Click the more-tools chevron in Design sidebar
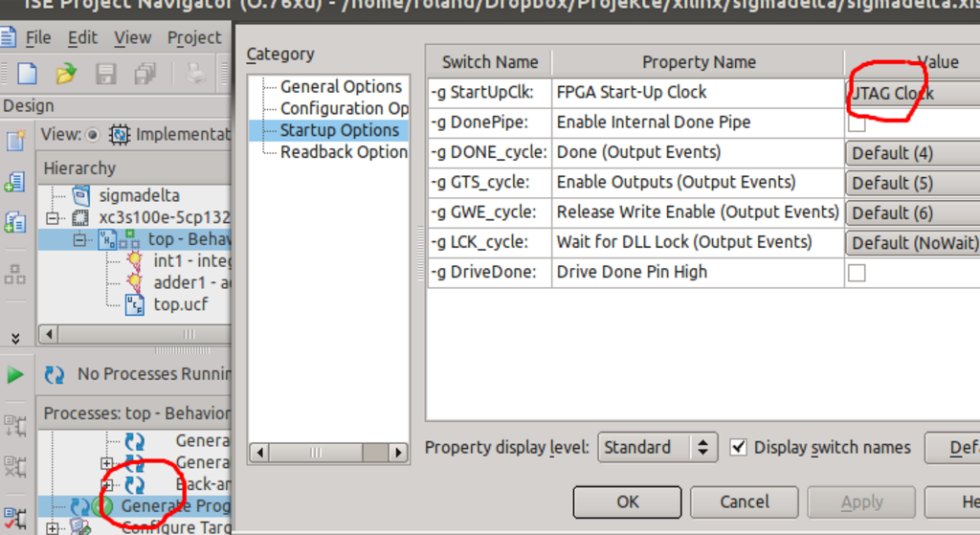Viewport: 980px width, 535px height. [x=15, y=338]
